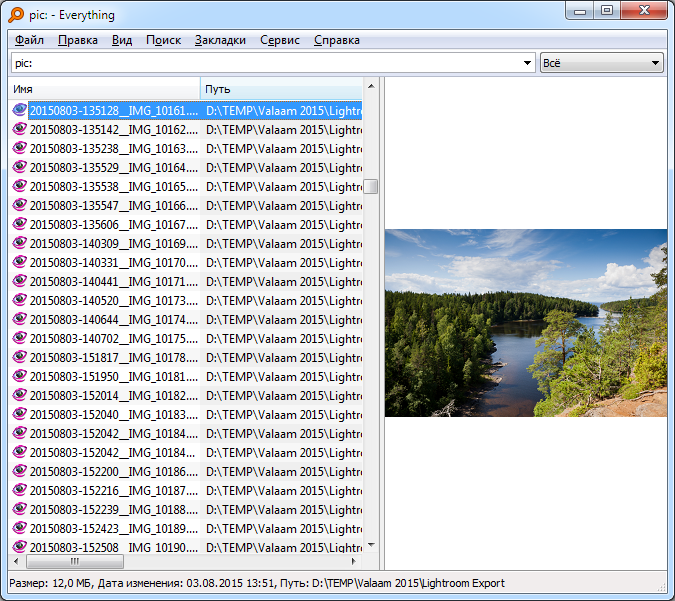Click file icon of IMG_10170 row
The height and width of the screenshot is (601, 675).
[x=19, y=261]
